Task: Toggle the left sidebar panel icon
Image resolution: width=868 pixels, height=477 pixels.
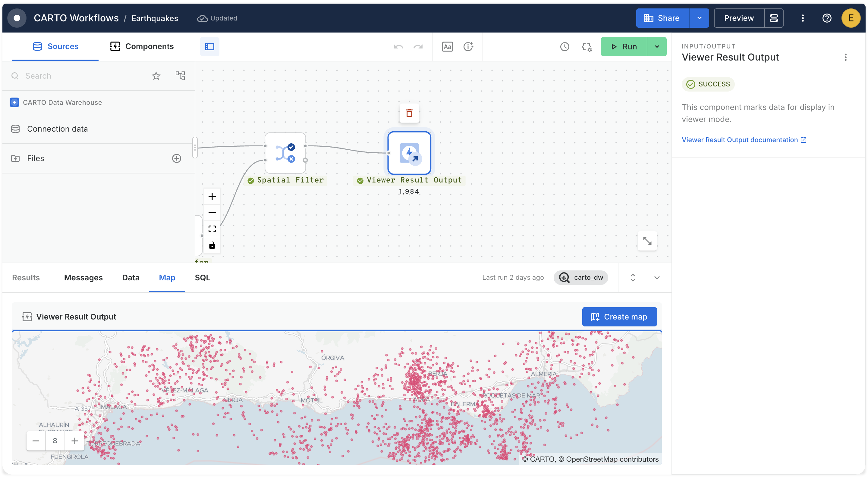Action: point(209,46)
